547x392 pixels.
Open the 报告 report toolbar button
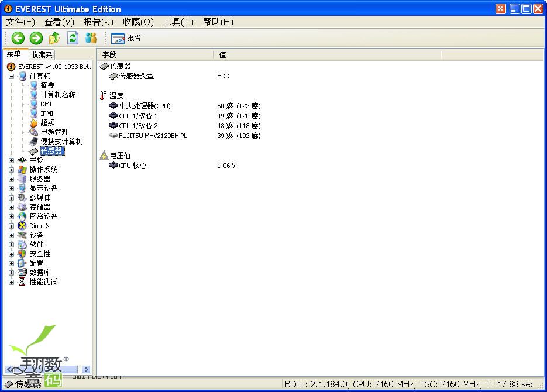point(126,38)
